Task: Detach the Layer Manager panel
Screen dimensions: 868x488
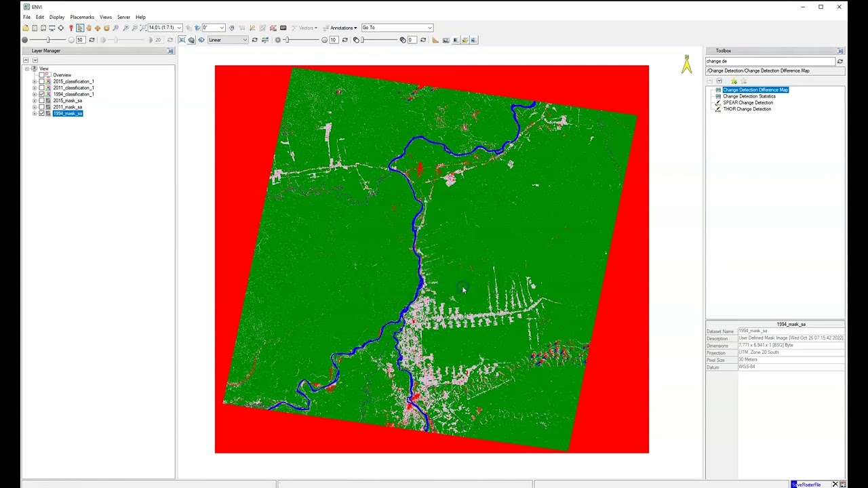Action: (170, 51)
